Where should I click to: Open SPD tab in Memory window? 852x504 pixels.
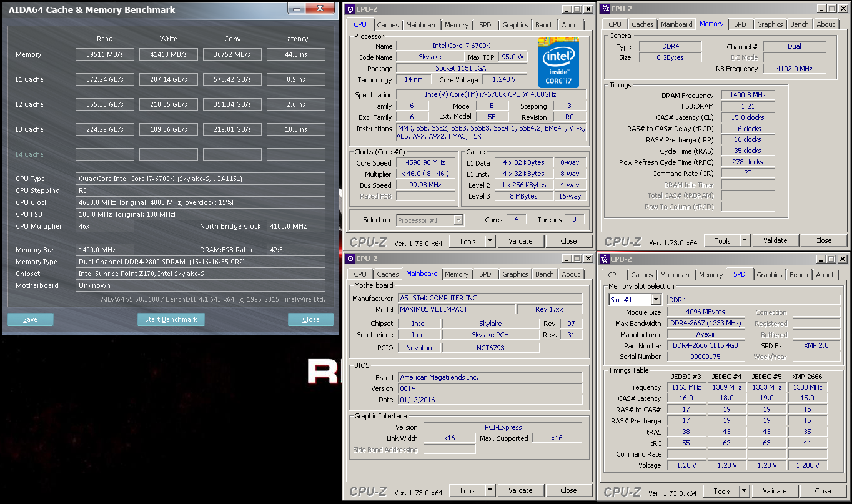[x=740, y=24]
